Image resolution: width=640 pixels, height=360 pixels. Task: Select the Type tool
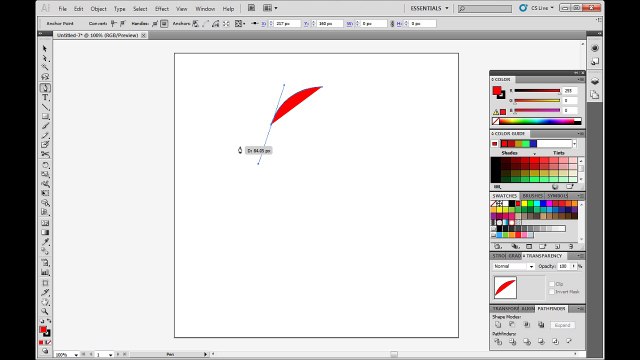point(45,98)
